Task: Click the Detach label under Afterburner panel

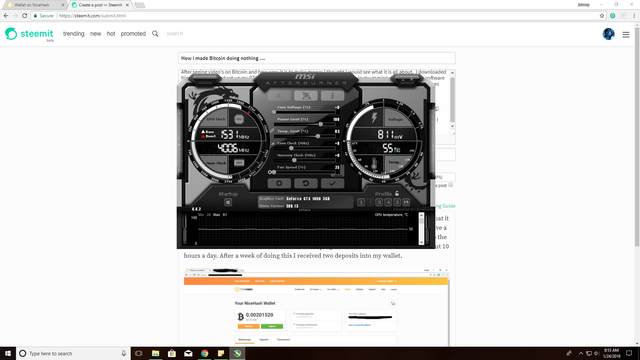Action: (304, 210)
